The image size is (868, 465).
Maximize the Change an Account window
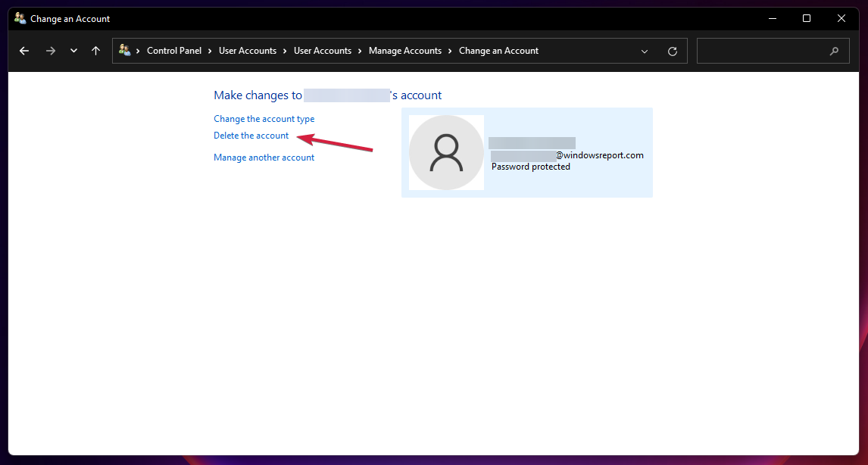coord(807,18)
